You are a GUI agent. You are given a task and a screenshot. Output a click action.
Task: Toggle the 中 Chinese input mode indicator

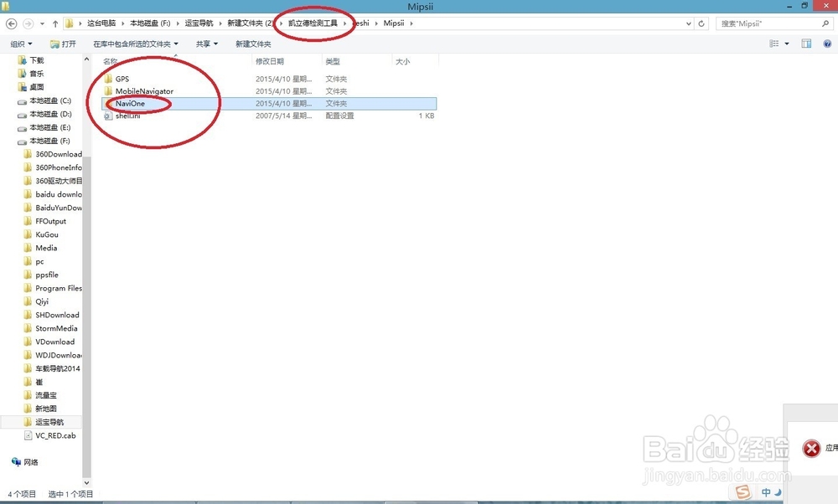coord(767,492)
